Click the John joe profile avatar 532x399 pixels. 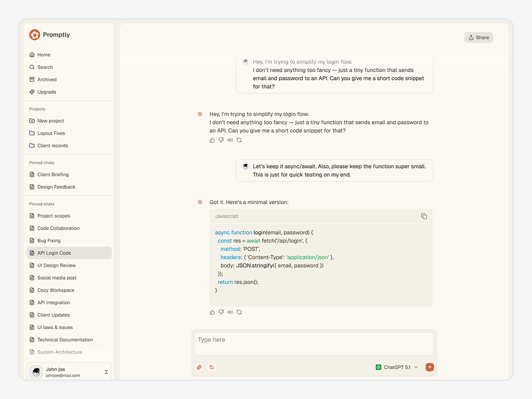36,372
